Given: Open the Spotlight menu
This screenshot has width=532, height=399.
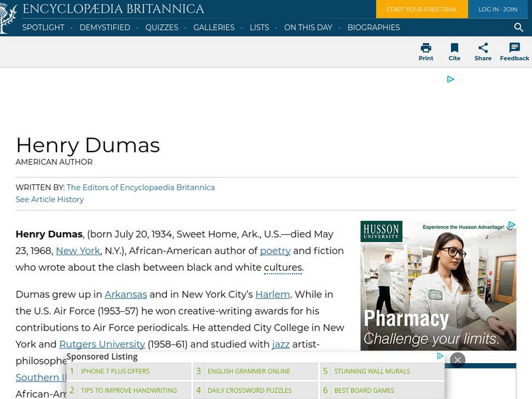Looking at the screenshot, I should [x=43, y=28].
